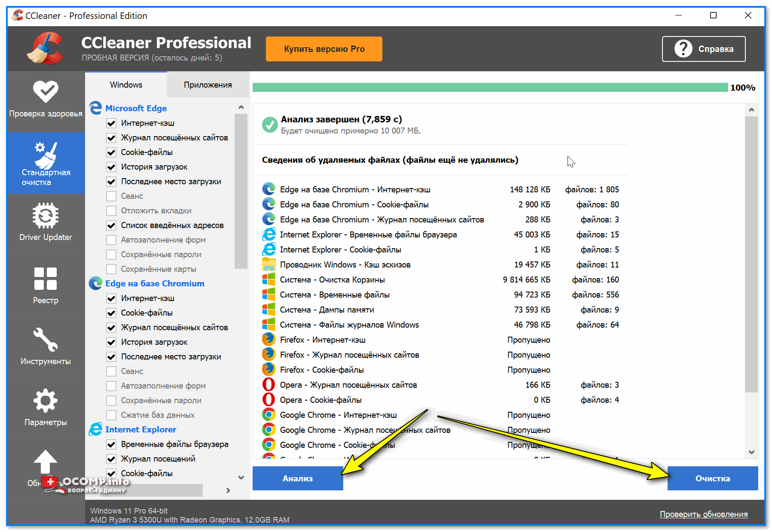
Task: Click the Очистка button
Action: tap(713, 478)
